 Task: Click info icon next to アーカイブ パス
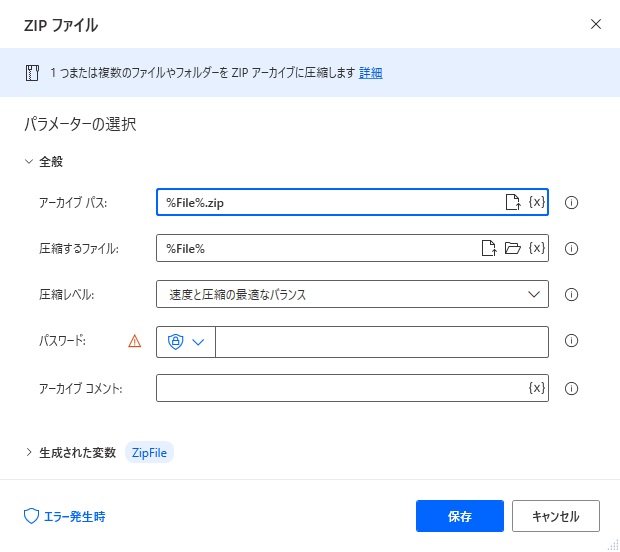pos(571,202)
